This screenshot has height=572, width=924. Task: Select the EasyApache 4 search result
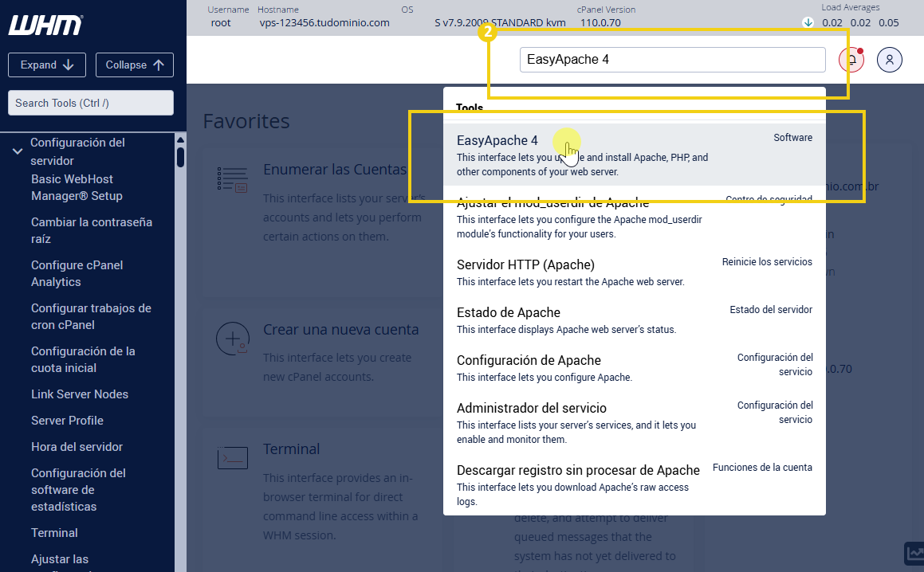click(x=634, y=155)
